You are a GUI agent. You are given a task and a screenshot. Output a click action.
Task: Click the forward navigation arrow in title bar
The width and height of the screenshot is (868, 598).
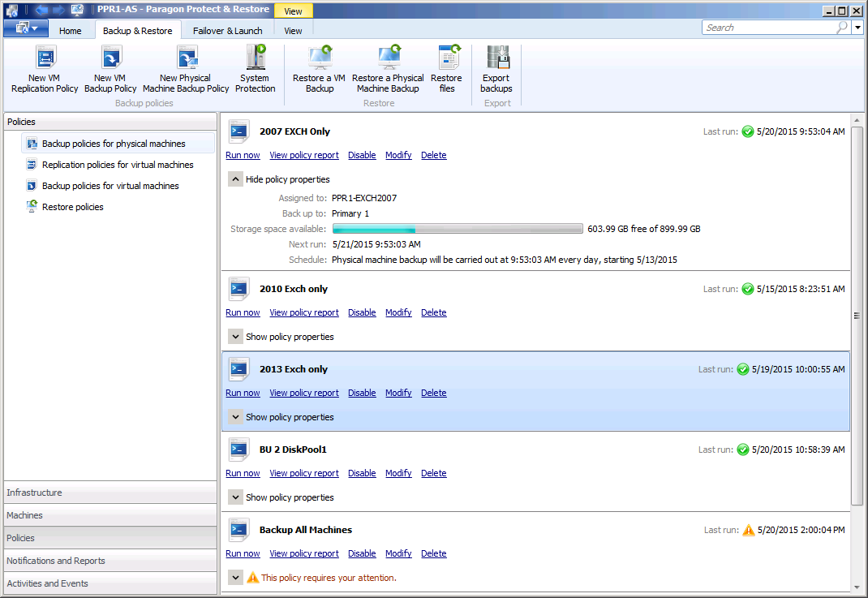[x=58, y=10]
